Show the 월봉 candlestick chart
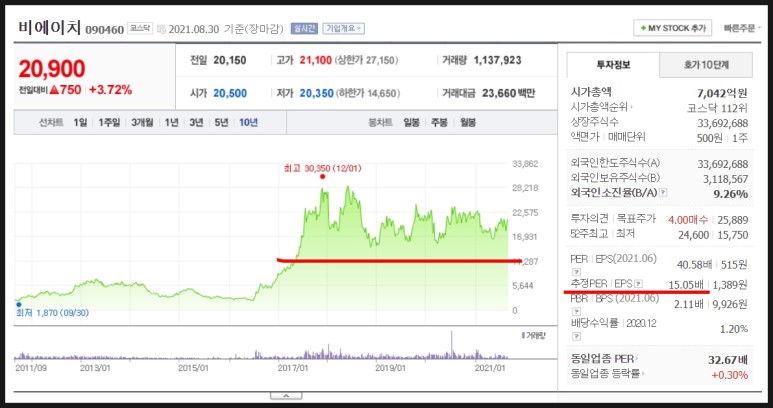The height and width of the screenshot is (408, 773). pyautogui.click(x=467, y=123)
